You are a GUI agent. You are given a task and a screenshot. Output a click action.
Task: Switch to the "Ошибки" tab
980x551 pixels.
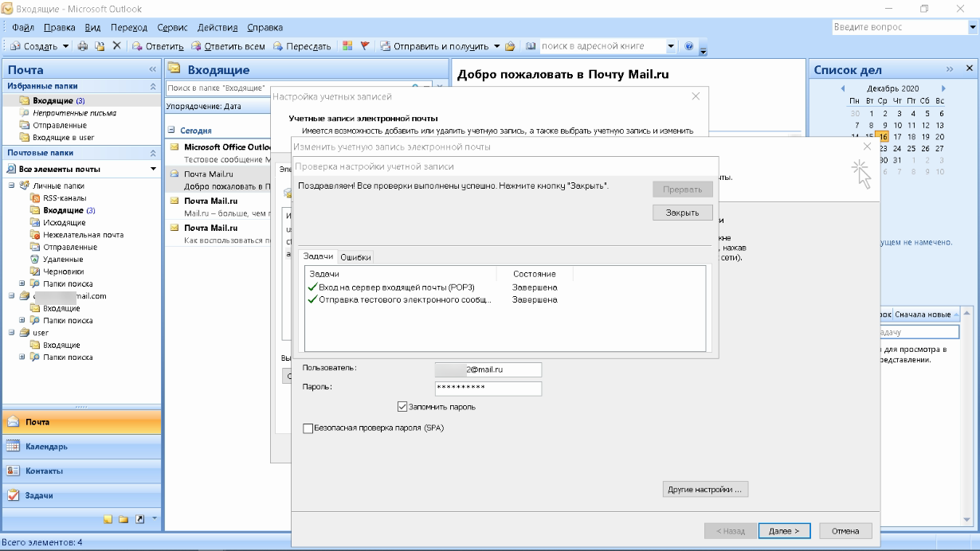[355, 257]
